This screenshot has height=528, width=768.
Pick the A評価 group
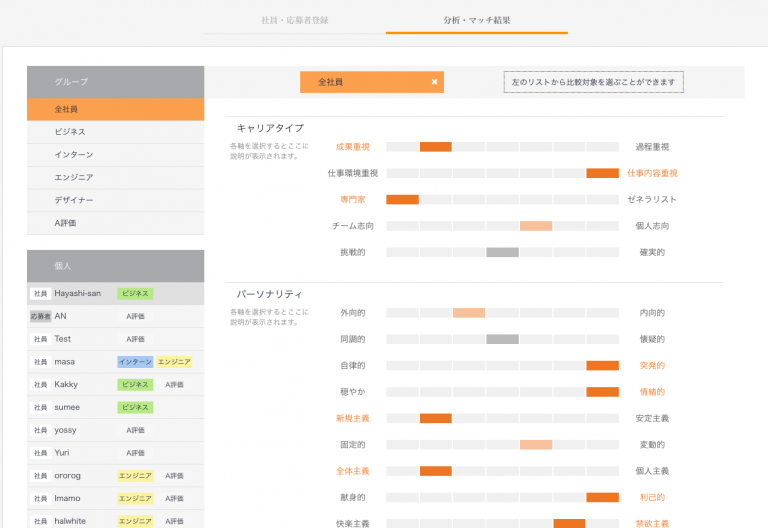coord(116,223)
